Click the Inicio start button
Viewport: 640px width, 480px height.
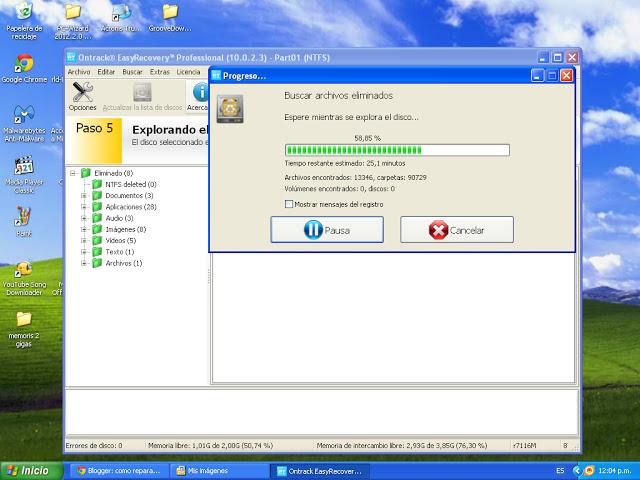(x=28, y=470)
